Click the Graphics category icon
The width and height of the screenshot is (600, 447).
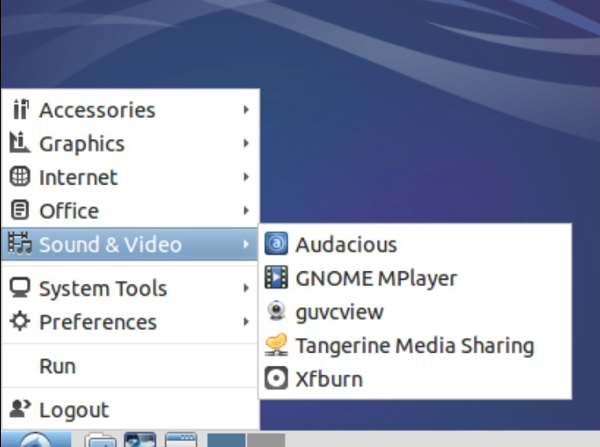click(x=20, y=143)
